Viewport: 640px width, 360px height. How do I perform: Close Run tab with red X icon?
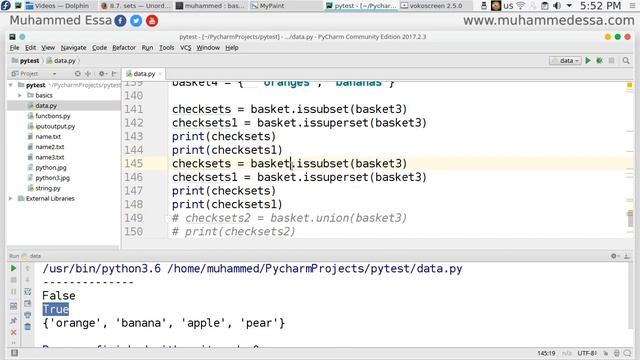[13, 332]
